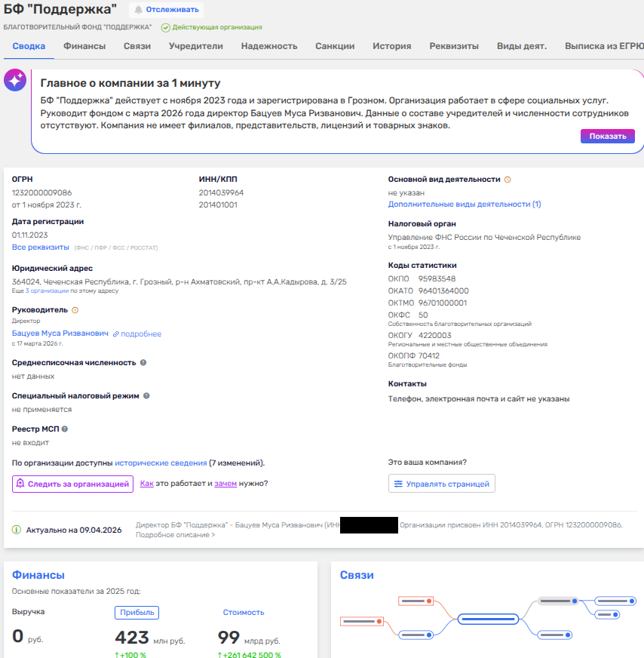This screenshot has height=658, width=644.
Task: Open the Финансы tab
Action: [x=84, y=46]
